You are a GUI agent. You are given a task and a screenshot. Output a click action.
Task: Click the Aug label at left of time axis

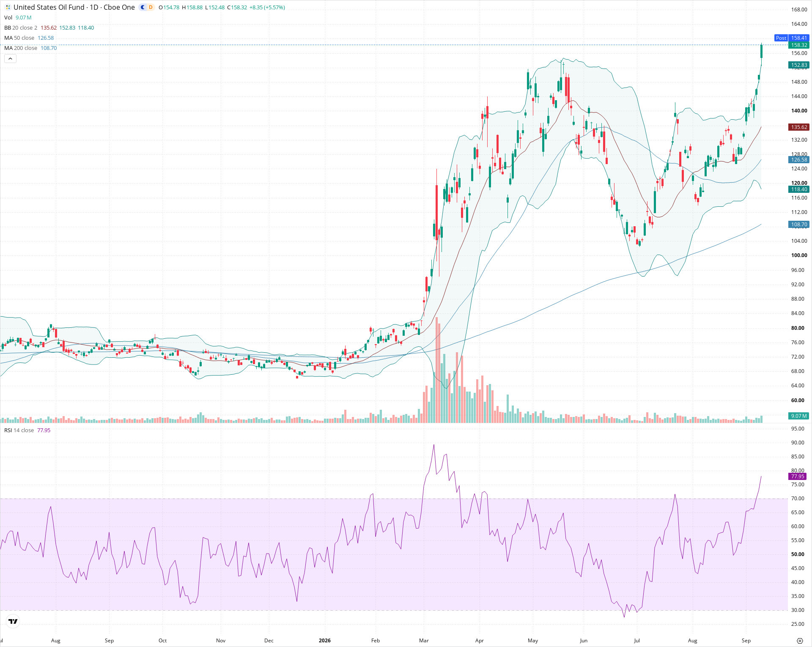coord(56,640)
